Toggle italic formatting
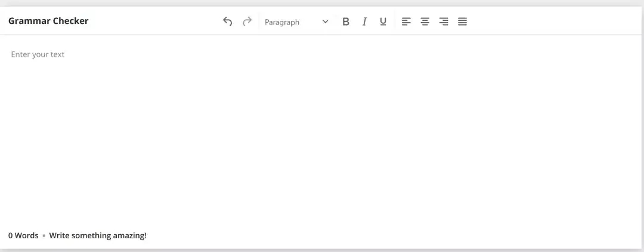The height and width of the screenshot is (252, 644). click(x=364, y=21)
